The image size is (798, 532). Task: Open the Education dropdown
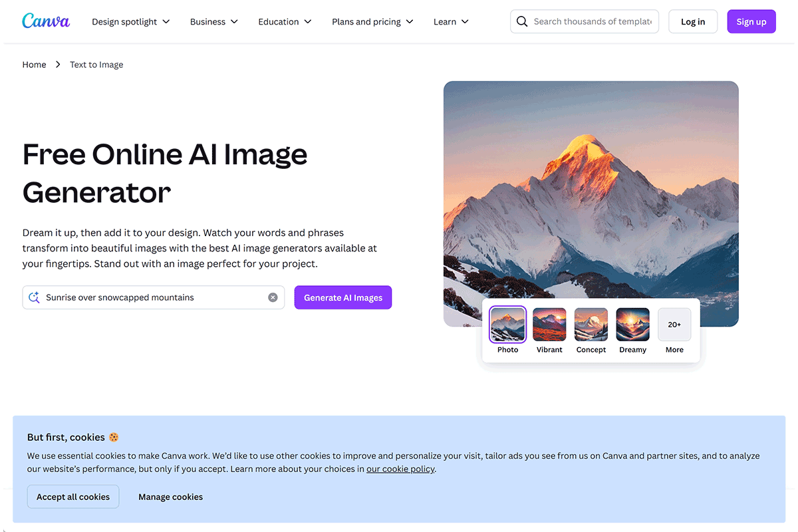pyautogui.click(x=285, y=21)
